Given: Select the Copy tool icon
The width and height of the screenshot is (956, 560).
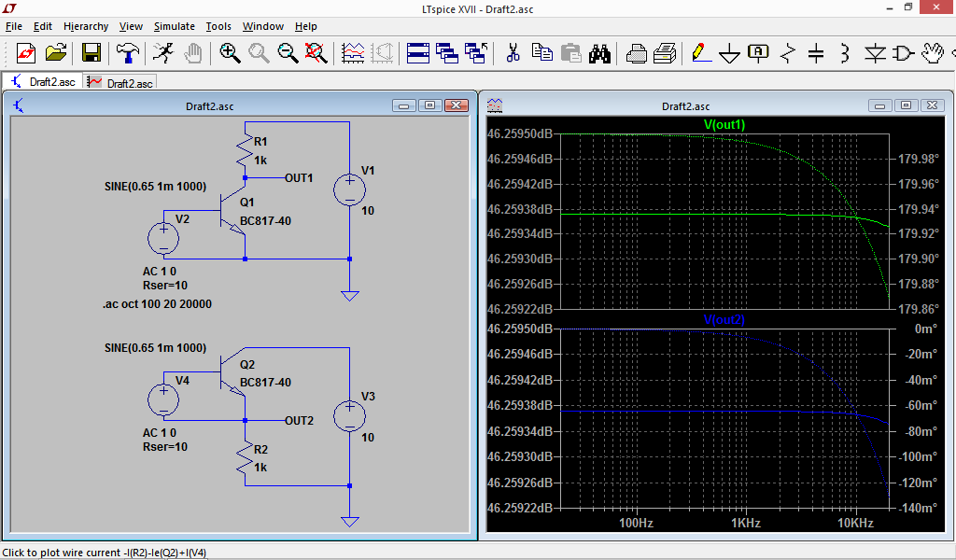Looking at the screenshot, I should pyautogui.click(x=542, y=53).
